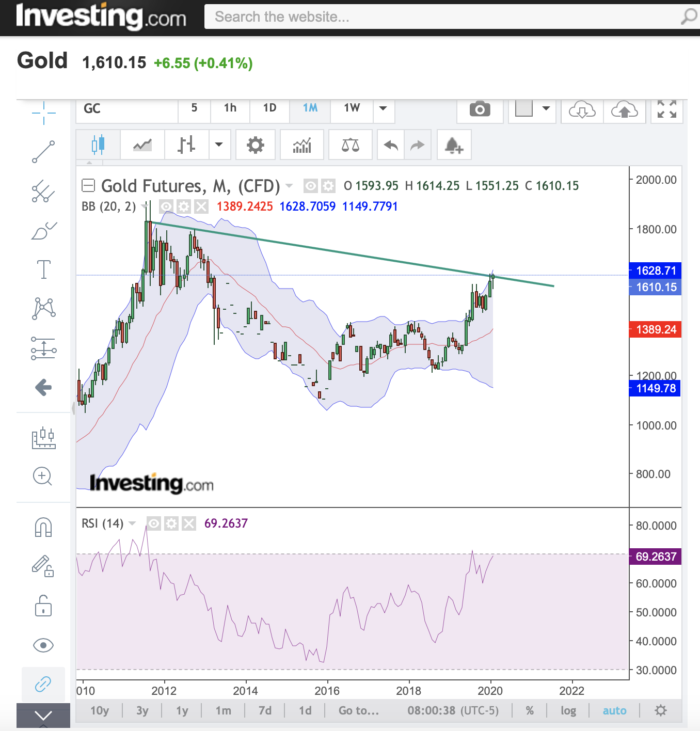
Task: Activate the magnet mode tool
Action: (x=43, y=527)
